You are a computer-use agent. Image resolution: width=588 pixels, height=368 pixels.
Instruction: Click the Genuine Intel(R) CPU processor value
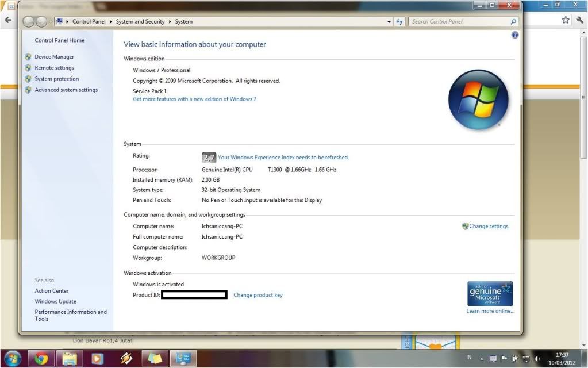[269, 170]
